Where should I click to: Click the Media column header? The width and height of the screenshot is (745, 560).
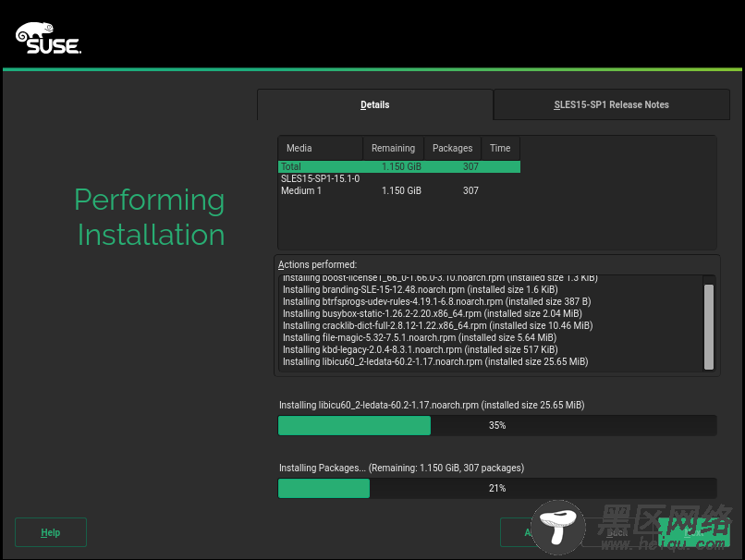click(x=320, y=148)
